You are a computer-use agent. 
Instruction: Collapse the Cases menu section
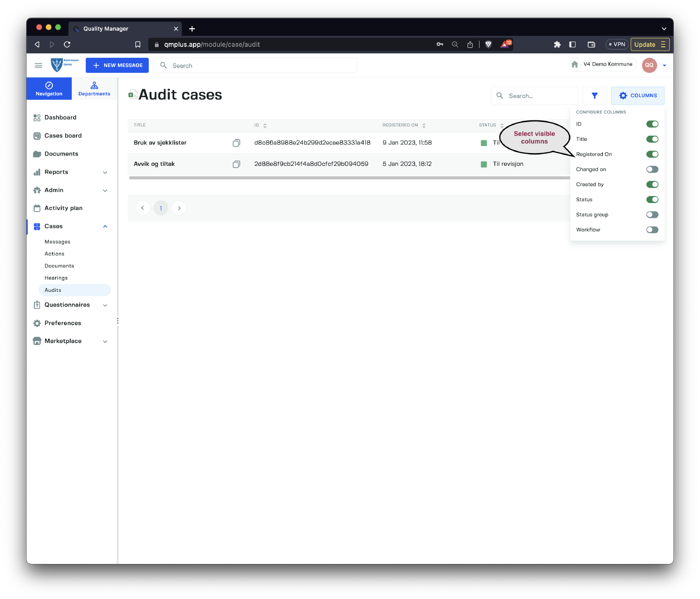tap(105, 227)
